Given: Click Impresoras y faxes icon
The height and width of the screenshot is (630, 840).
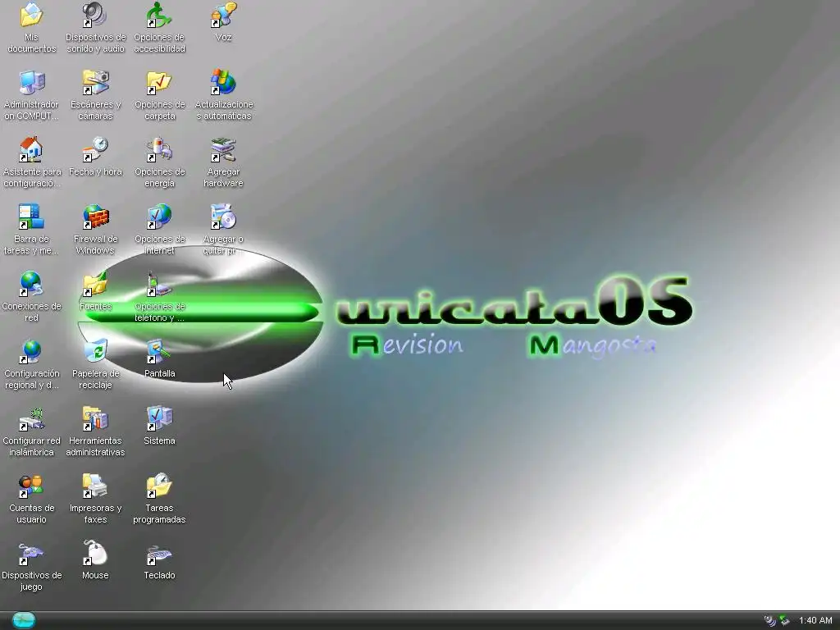Looking at the screenshot, I should coord(95,486).
